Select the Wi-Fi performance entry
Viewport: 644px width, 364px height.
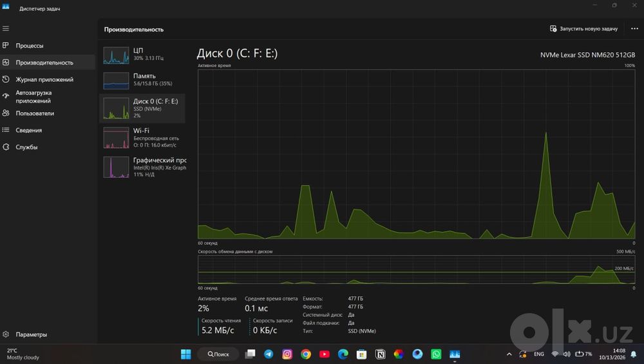[x=142, y=138]
